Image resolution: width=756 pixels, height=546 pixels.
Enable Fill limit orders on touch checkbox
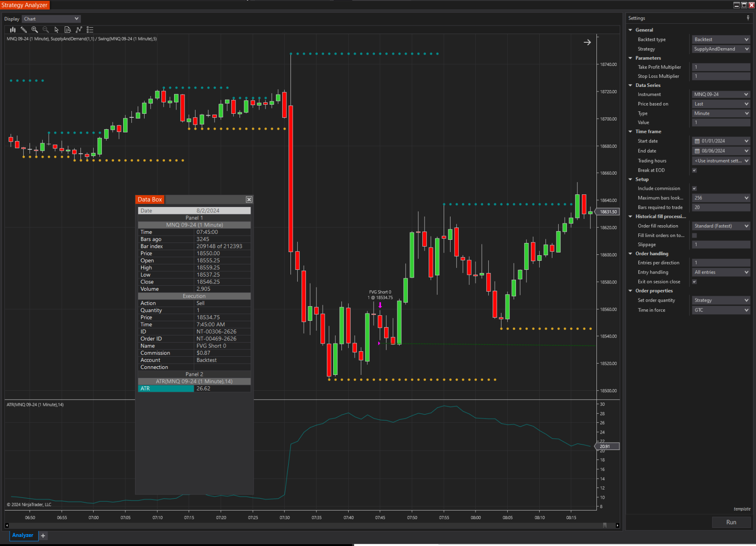pyautogui.click(x=694, y=236)
